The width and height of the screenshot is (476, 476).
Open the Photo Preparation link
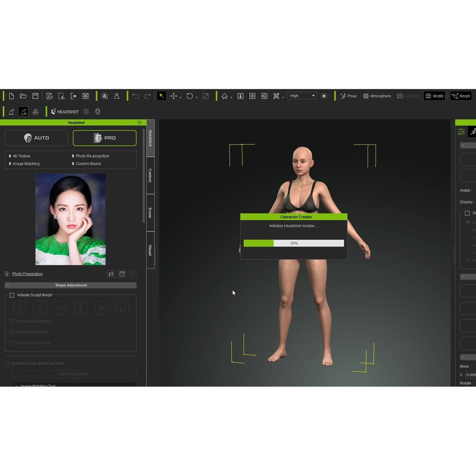pos(27,274)
